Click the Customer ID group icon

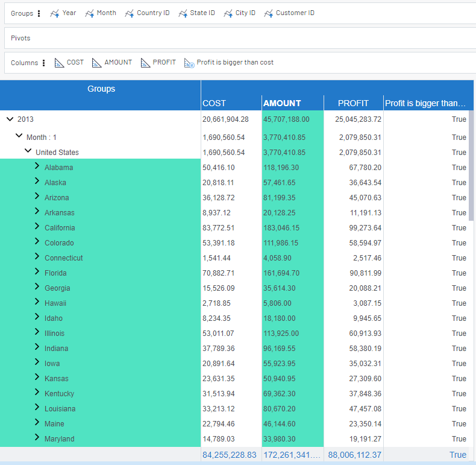(x=269, y=13)
